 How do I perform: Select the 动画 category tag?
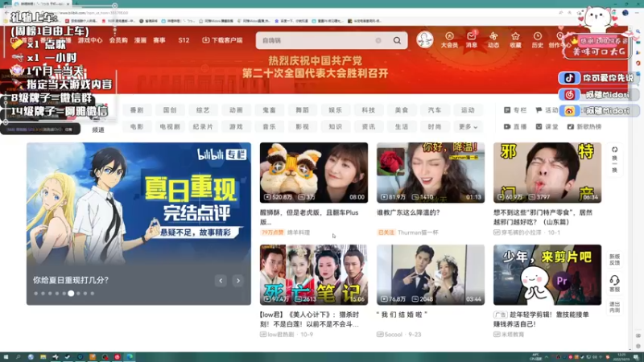tap(236, 110)
